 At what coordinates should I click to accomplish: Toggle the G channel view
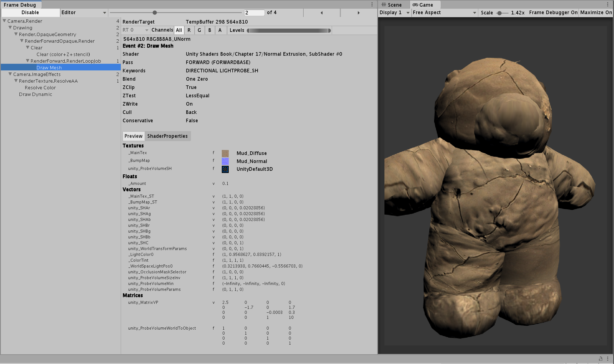point(199,30)
